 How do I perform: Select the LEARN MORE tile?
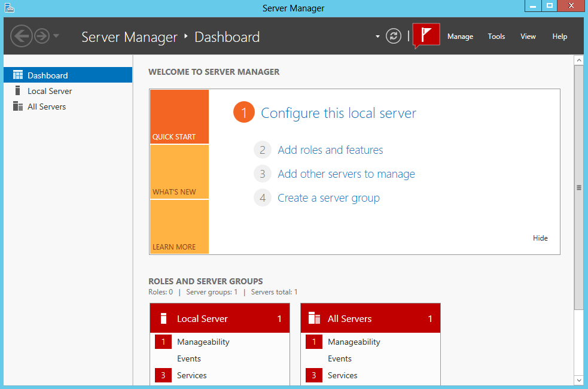click(179, 227)
